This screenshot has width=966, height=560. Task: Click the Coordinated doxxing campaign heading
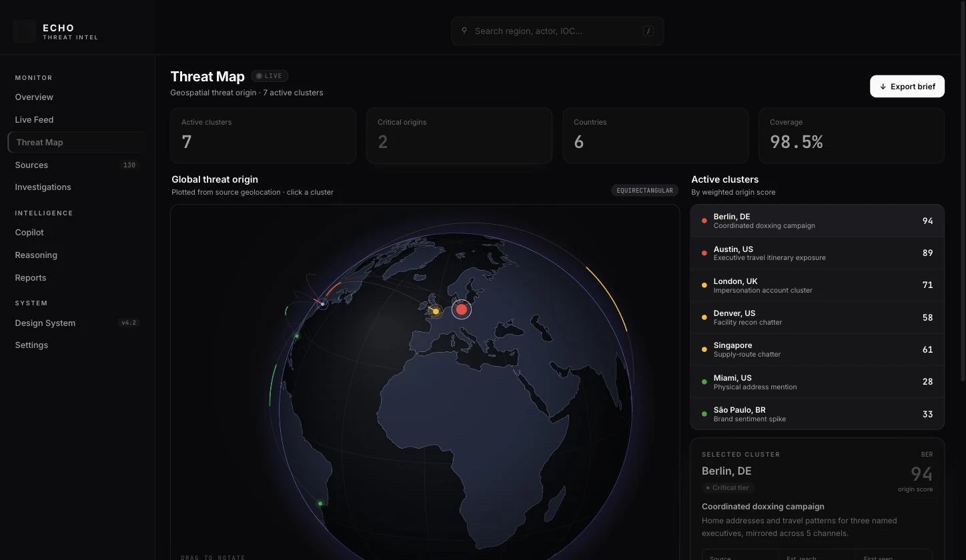point(763,507)
